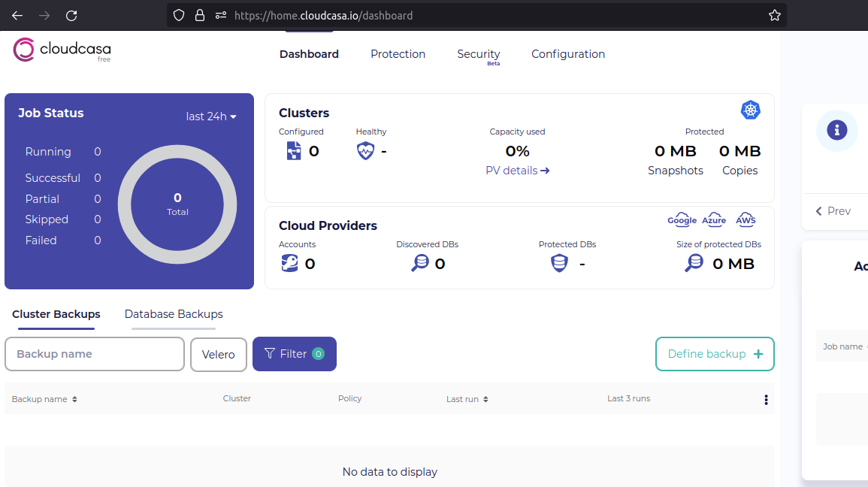Open site permissions icon in address bar
The image size is (868, 487).
pos(221,16)
